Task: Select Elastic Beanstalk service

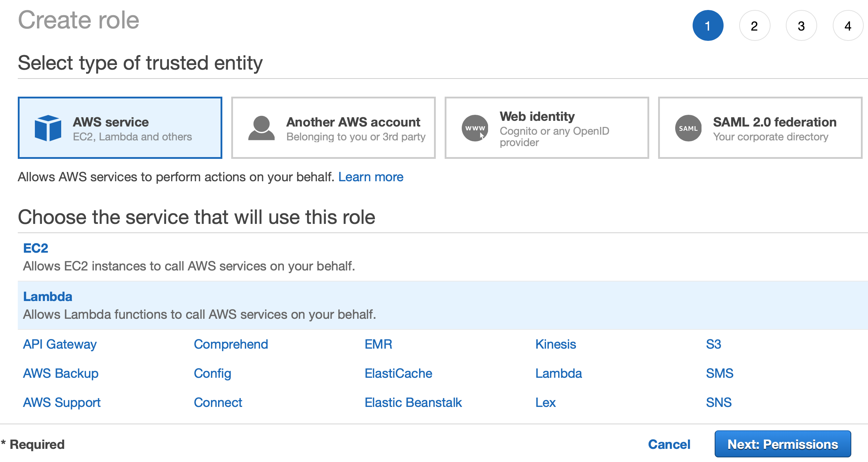Action: pos(413,403)
